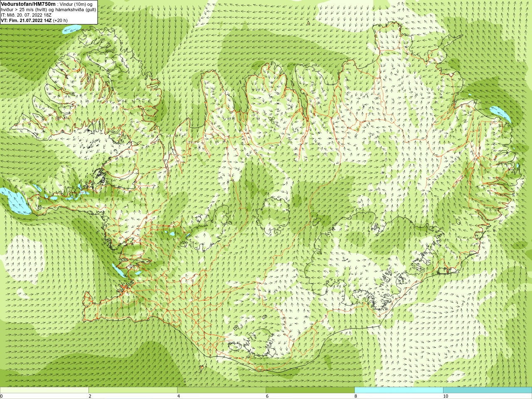Click the 'VT: Fim. 21.07.2022 14Z (+20 h)' line
The image size is (532, 399).
[x=34, y=20]
